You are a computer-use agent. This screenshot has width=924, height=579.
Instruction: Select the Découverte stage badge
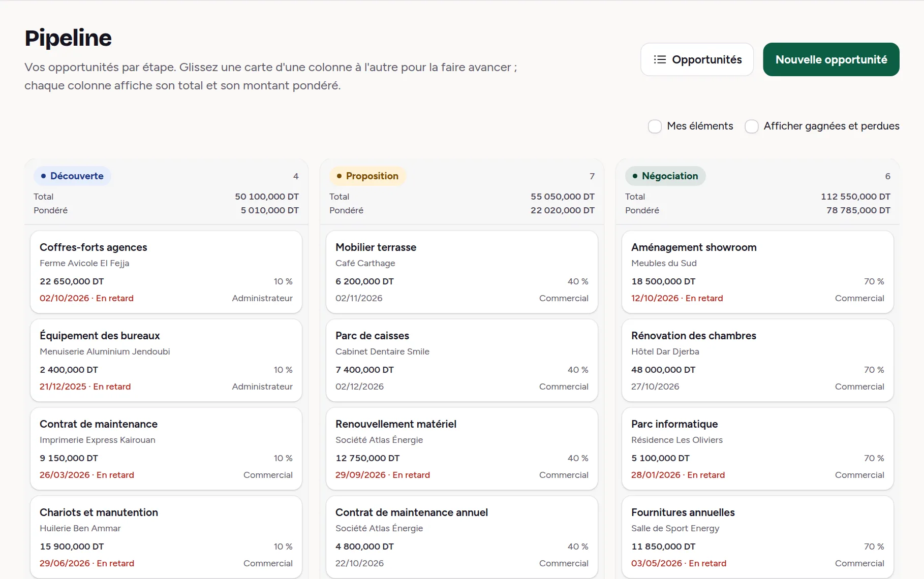[72, 176]
